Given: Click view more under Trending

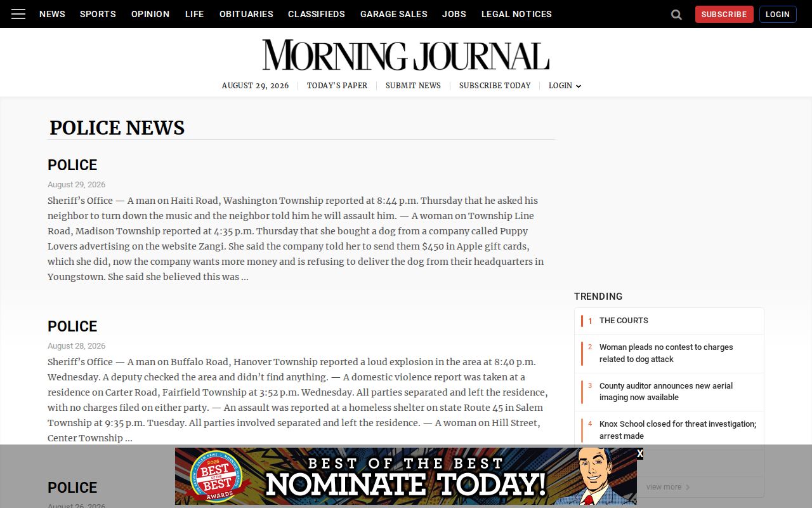Looking at the screenshot, I should [668, 487].
